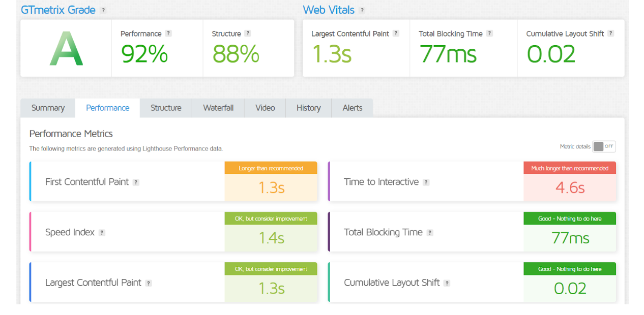The width and height of the screenshot is (644, 315).
Task: Open the History tab
Action: coord(308,108)
